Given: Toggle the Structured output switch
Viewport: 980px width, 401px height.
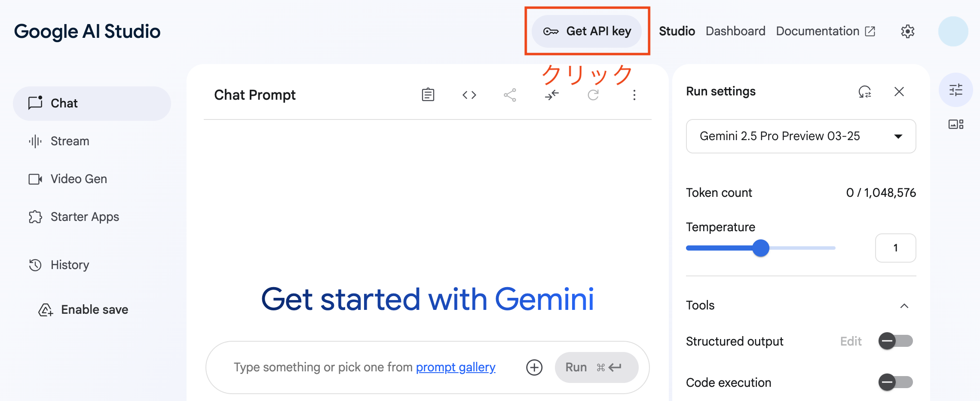Looking at the screenshot, I should point(896,341).
